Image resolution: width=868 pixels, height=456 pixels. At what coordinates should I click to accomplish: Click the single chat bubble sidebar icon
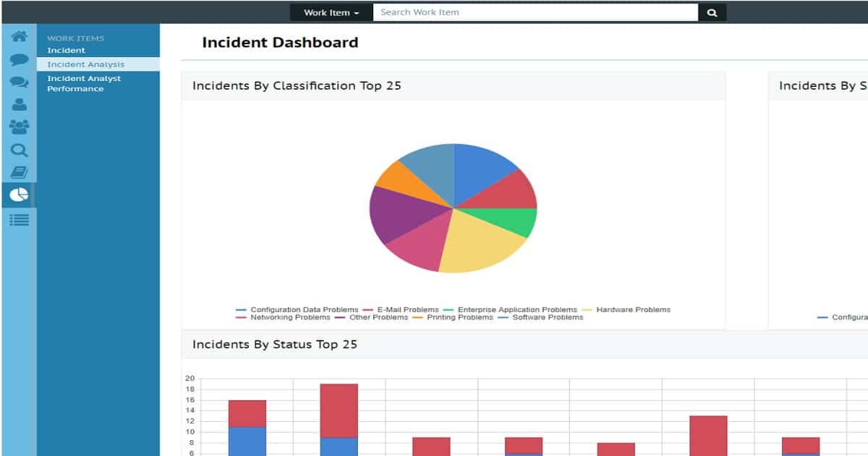(x=19, y=60)
